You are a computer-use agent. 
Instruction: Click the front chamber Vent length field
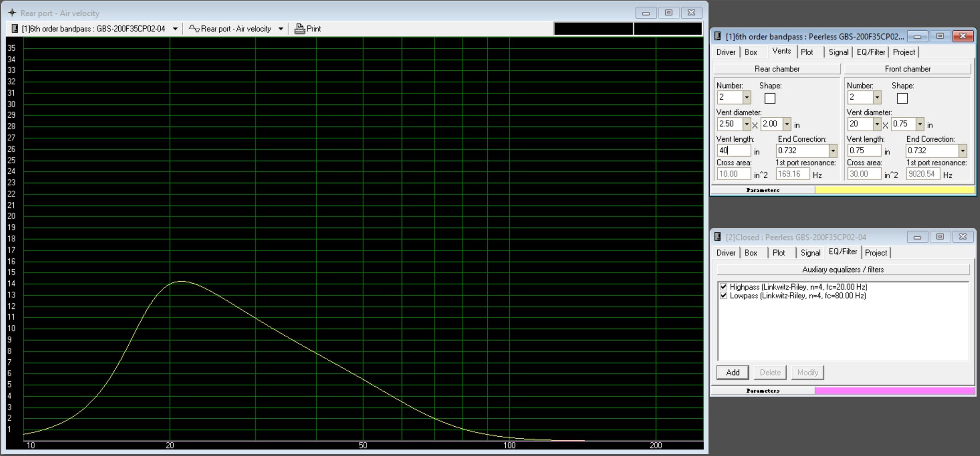864,150
